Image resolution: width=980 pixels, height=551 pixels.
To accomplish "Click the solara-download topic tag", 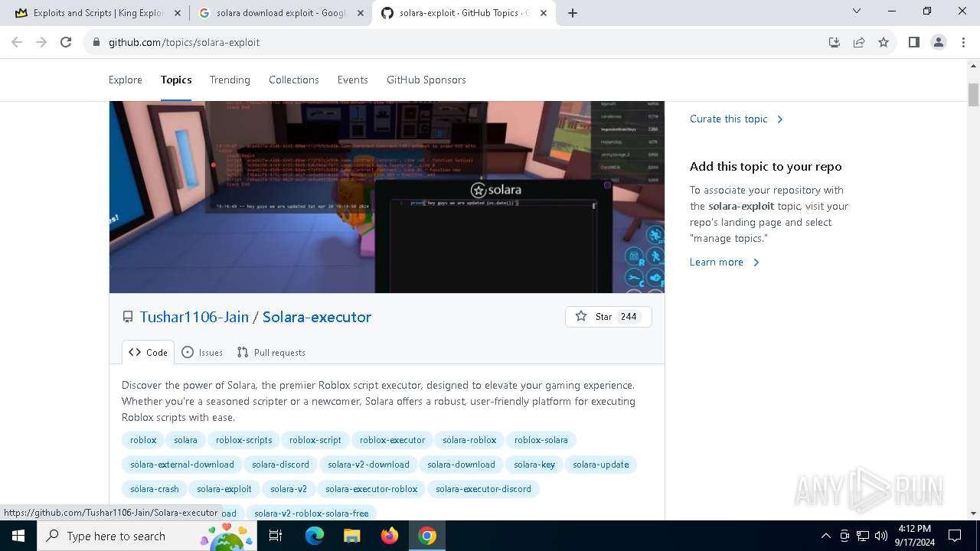I will click(461, 465).
